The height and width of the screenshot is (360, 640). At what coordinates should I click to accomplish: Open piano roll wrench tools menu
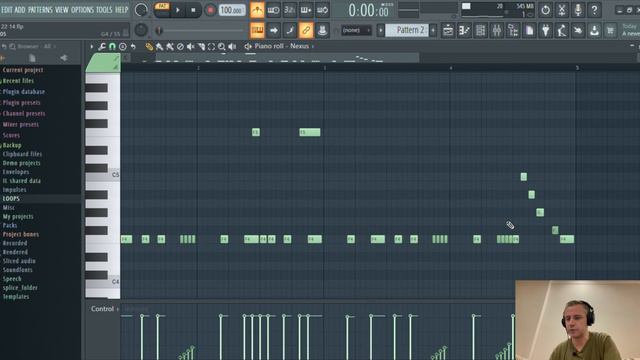pyautogui.click(x=102, y=47)
